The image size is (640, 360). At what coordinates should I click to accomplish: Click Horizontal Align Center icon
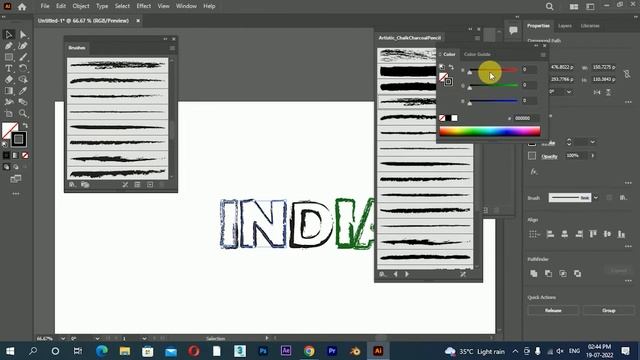pos(564,234)
